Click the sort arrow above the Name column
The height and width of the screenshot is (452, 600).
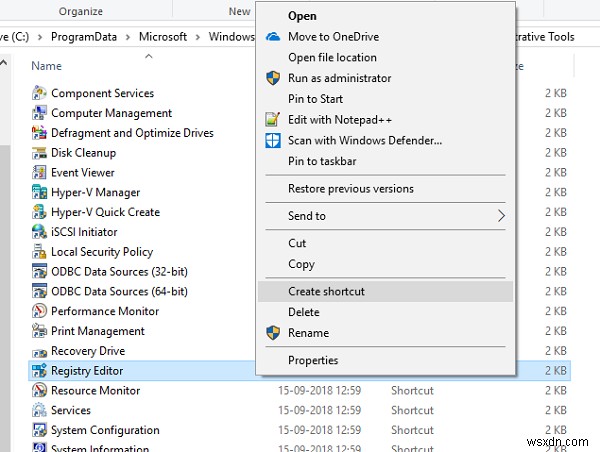tap(149, 57)
